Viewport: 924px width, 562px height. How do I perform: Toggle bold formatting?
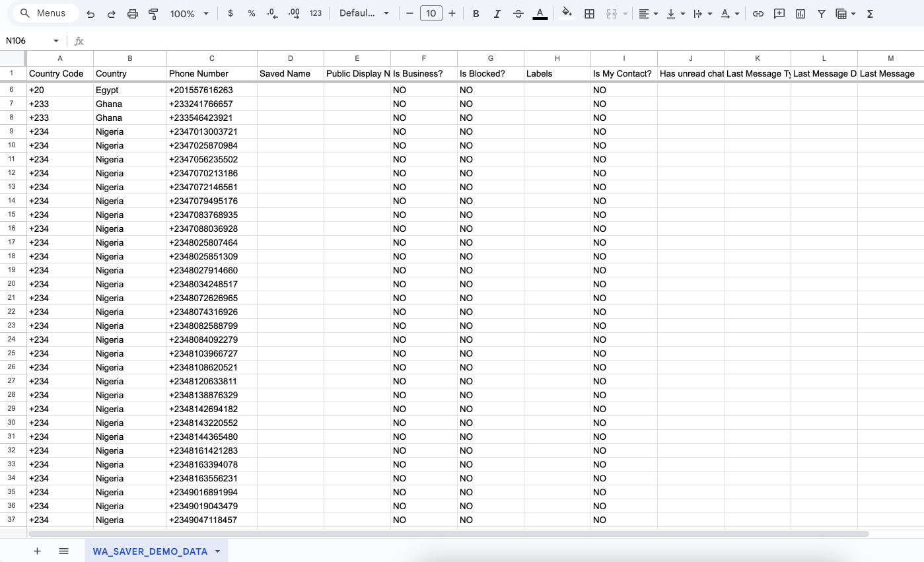pos(476,13)
